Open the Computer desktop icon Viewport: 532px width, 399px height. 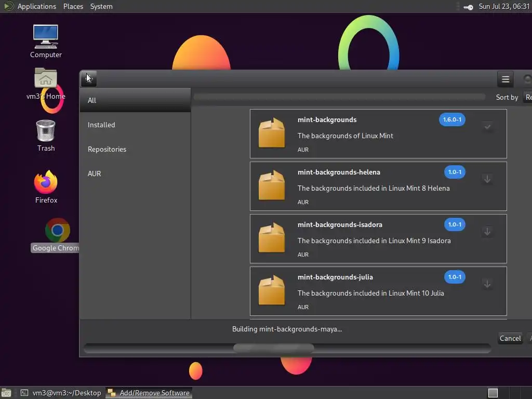point(46,42)
